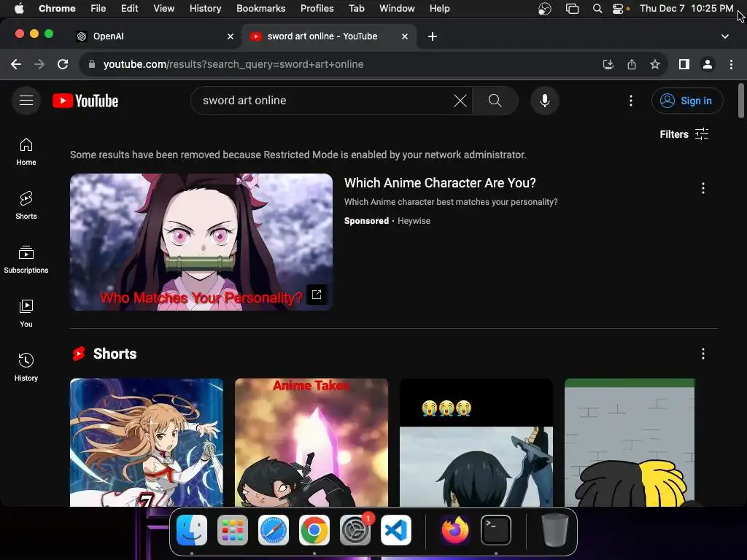Open the YouTube hamburger guide menu
The image size is (747, 560).
[26, 101]
